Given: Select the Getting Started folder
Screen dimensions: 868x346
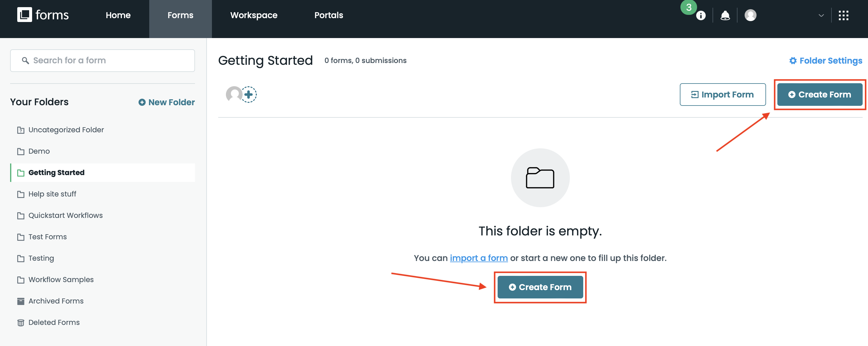Looking at the screenshot, I should [56, 172].
